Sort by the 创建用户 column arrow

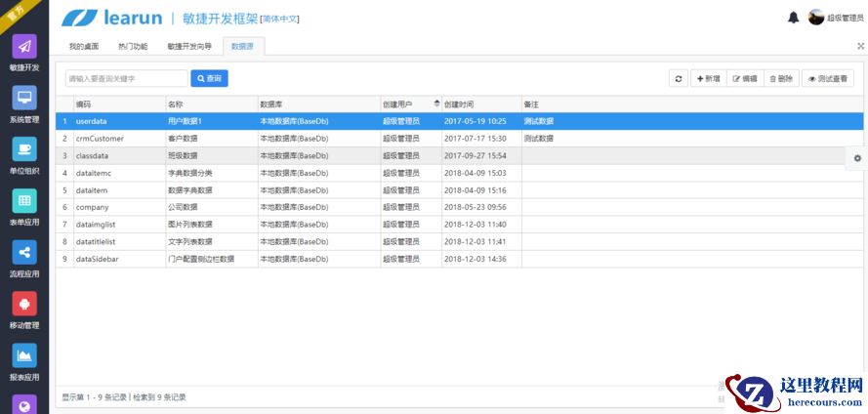(435, 103)
